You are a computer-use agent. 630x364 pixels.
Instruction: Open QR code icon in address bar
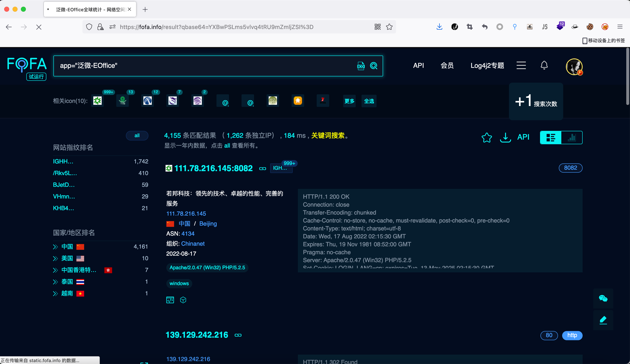377,27
